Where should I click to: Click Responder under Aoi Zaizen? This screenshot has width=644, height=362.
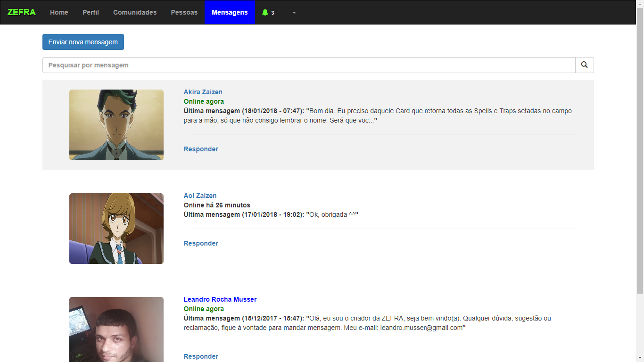tap(201, 243)
